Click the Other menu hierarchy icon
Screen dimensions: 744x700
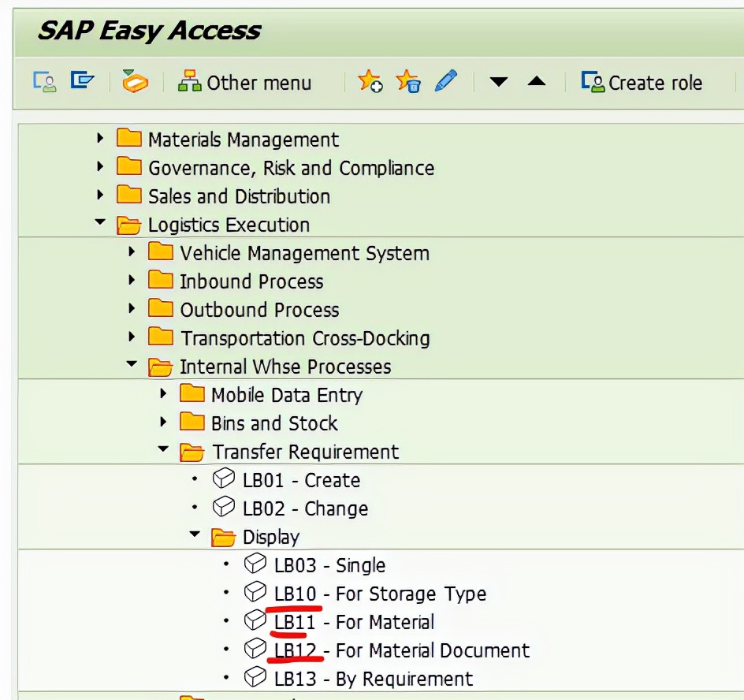point(189,81)
